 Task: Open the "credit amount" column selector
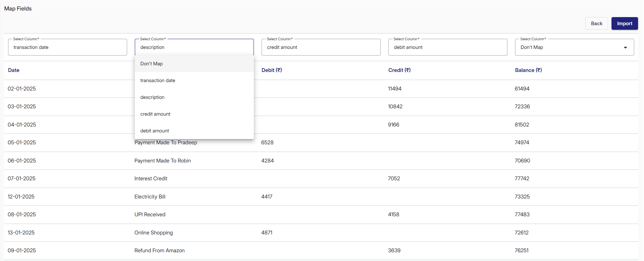tap(321, 47)
